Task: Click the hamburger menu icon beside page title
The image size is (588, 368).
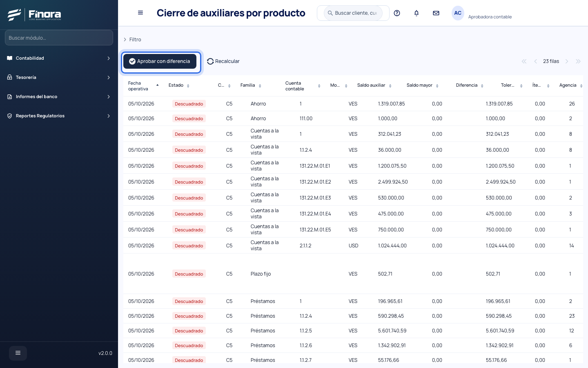Action: point(140,13)
